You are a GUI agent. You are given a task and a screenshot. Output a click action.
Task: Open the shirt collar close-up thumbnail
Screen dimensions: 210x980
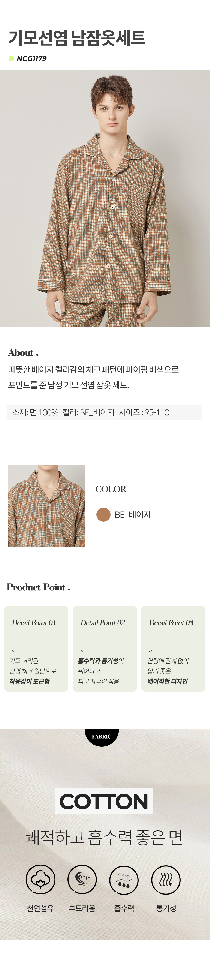[46, 506]
